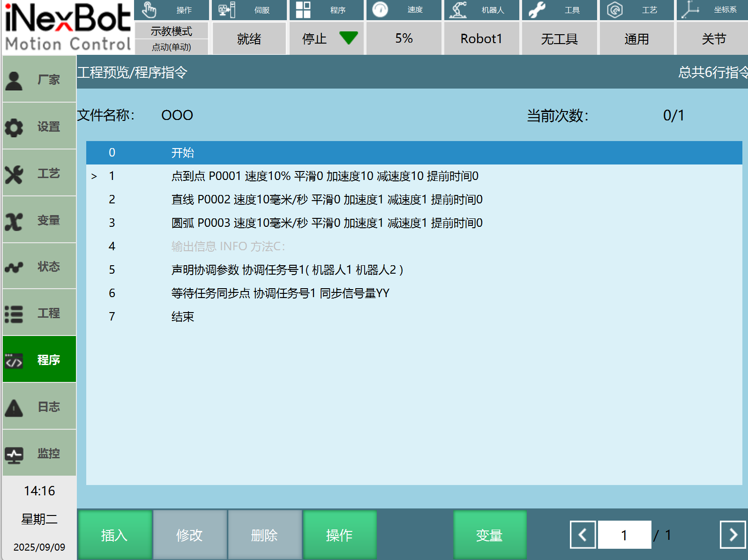Toggle the teach mode (示教模式) button
This screenshot has height=560, width=748.
171,31
